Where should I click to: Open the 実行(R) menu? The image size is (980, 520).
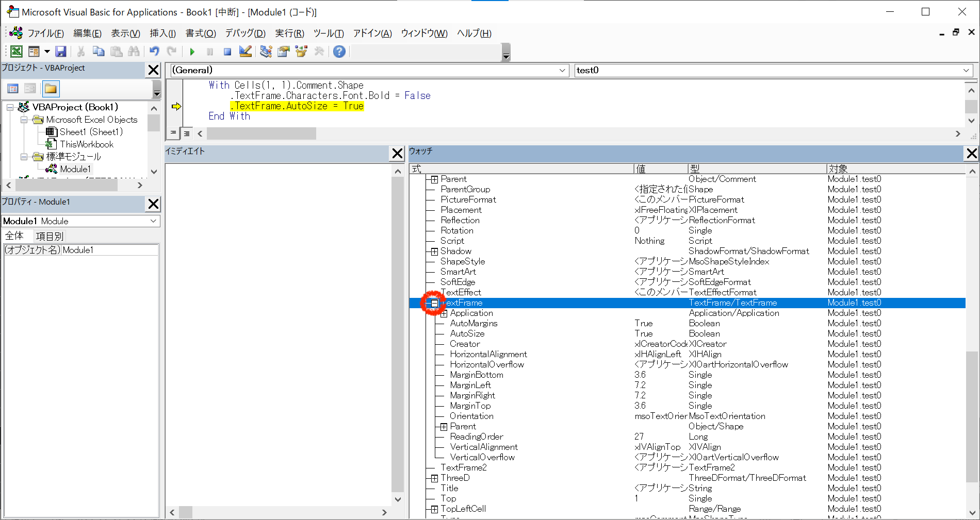coord(289,33)
